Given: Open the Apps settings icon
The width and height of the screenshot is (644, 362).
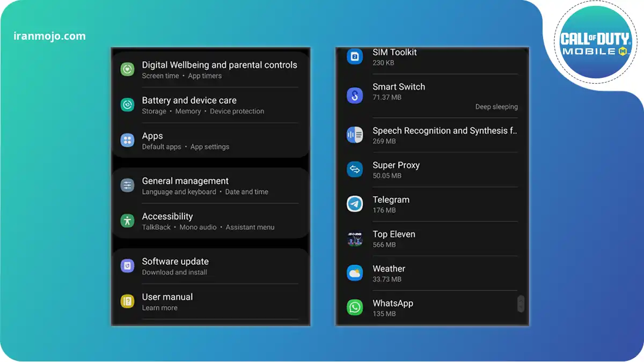Looking at the screenshot, I should click(x=127, y=141).
